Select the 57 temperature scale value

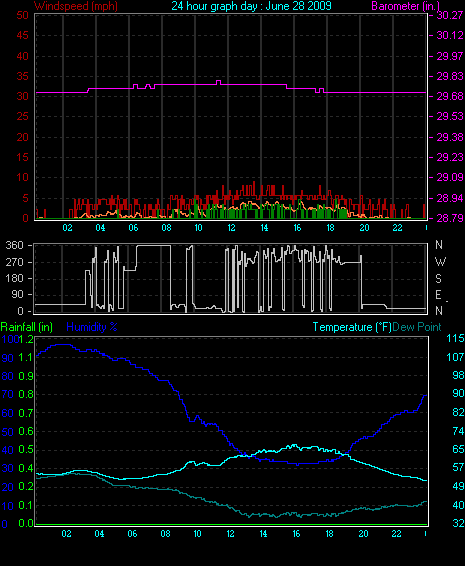(x=458, y=467)
